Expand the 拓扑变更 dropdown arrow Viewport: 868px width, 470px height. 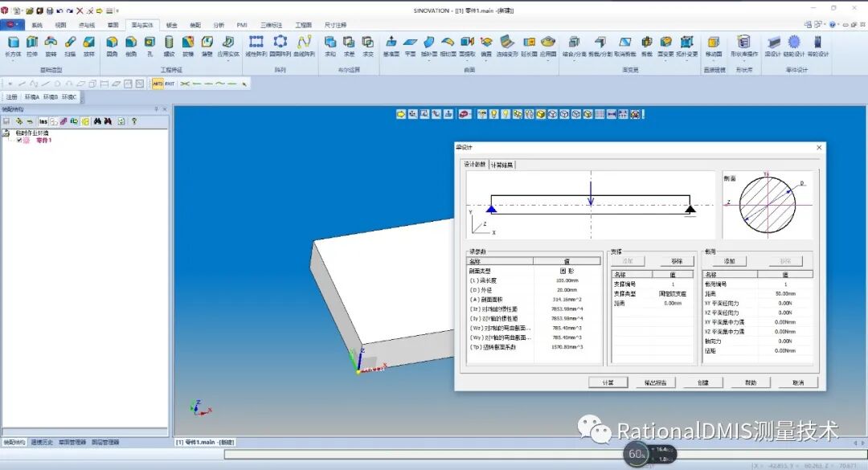686,59
